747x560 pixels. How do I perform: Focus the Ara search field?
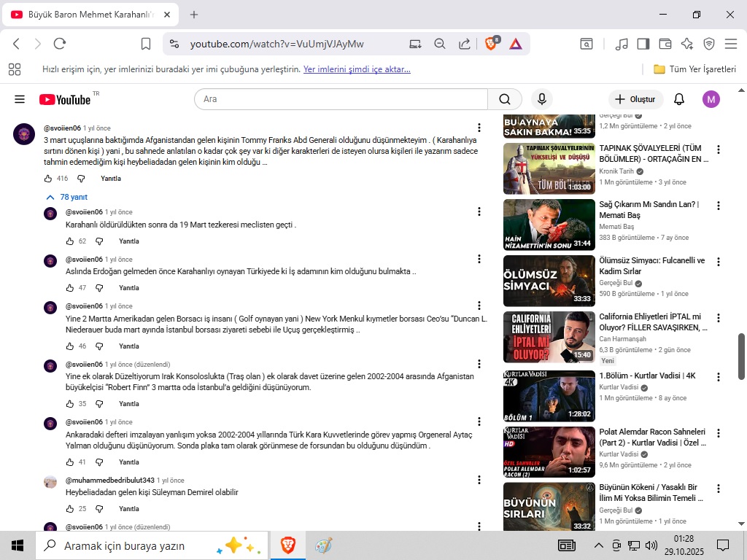341,99
